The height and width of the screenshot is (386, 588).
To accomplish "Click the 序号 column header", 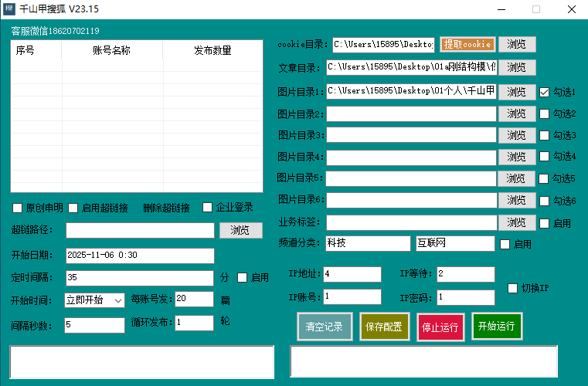I will 36,50.
